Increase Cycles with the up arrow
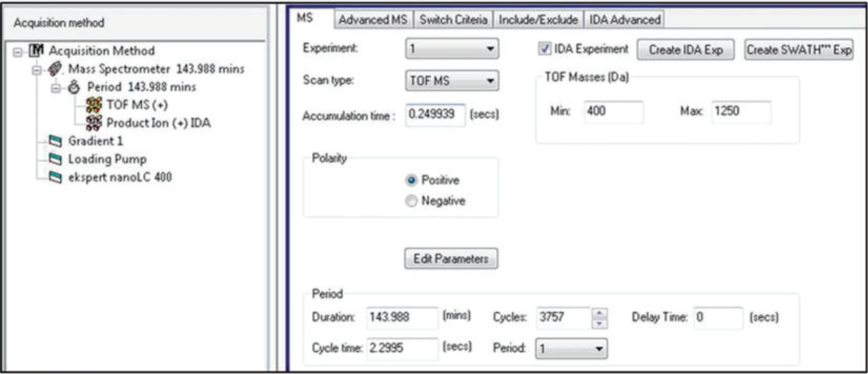 pyautogui.click(x=599, y=313)
